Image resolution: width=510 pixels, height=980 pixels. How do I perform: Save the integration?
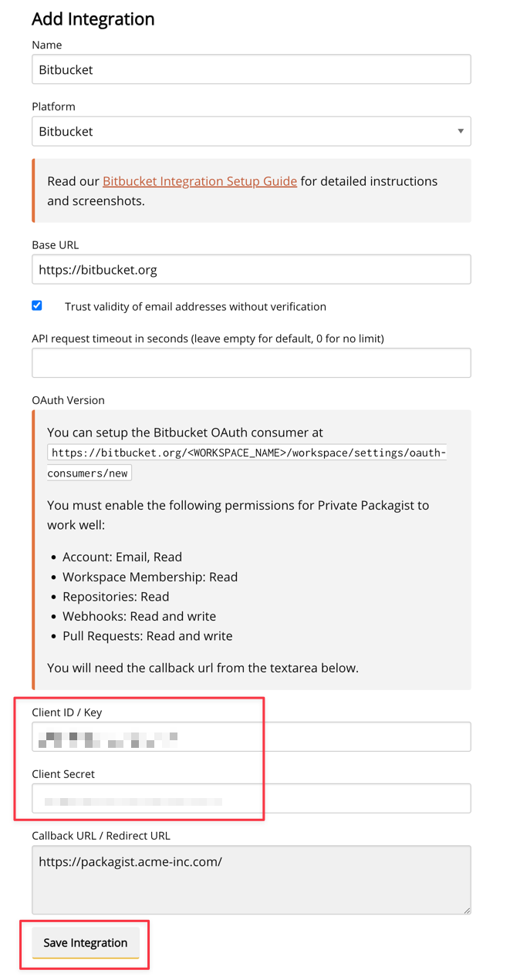click(85, 942)
